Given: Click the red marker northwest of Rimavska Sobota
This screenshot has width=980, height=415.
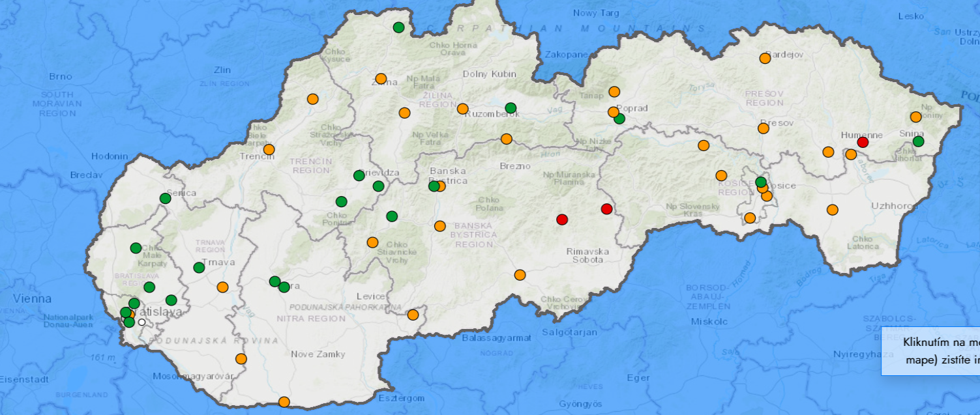Looking at the screenshot, I should (562, 220).
